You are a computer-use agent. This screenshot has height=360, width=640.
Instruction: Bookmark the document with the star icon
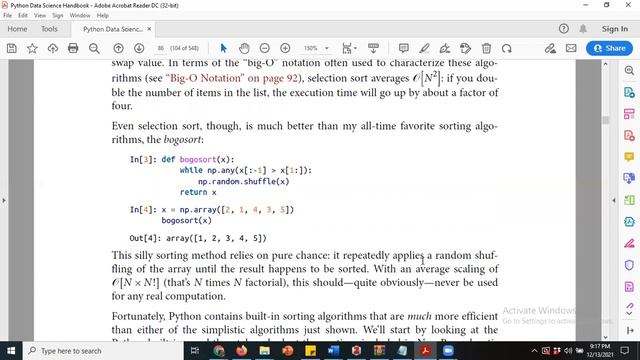[x=32, y=49]
